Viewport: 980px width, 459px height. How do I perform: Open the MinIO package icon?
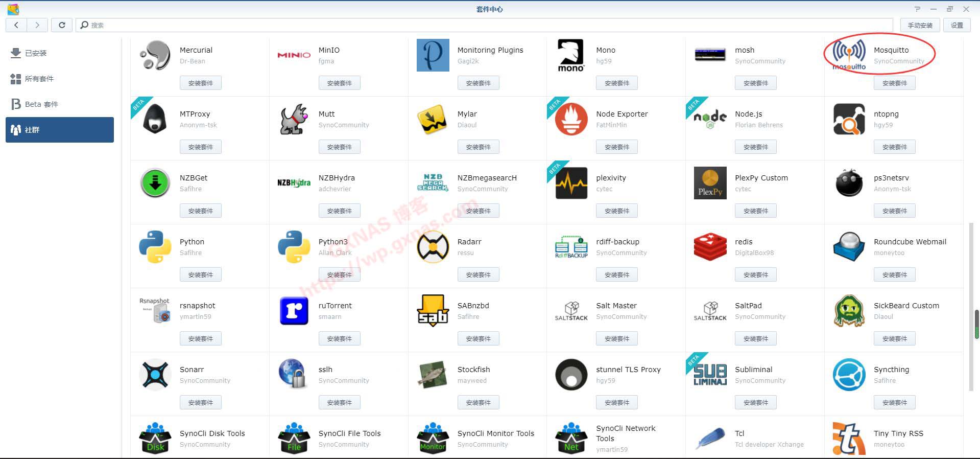(294, 55)
